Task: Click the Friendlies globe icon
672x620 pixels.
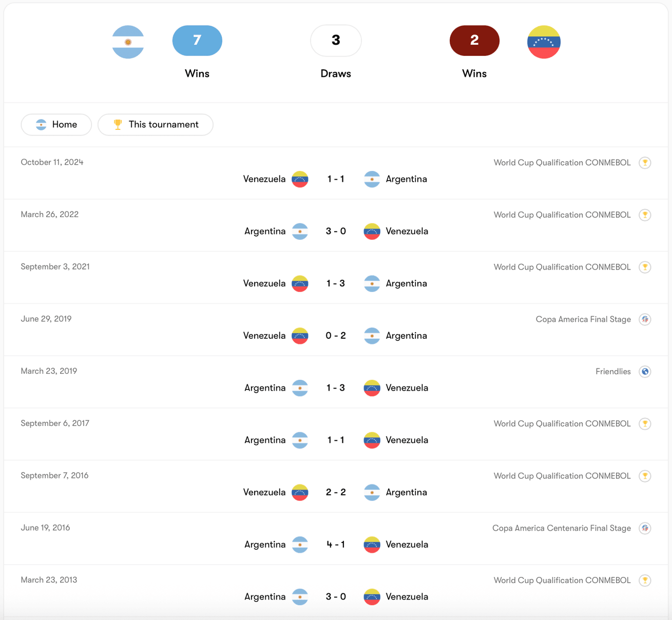Action: 645,372
